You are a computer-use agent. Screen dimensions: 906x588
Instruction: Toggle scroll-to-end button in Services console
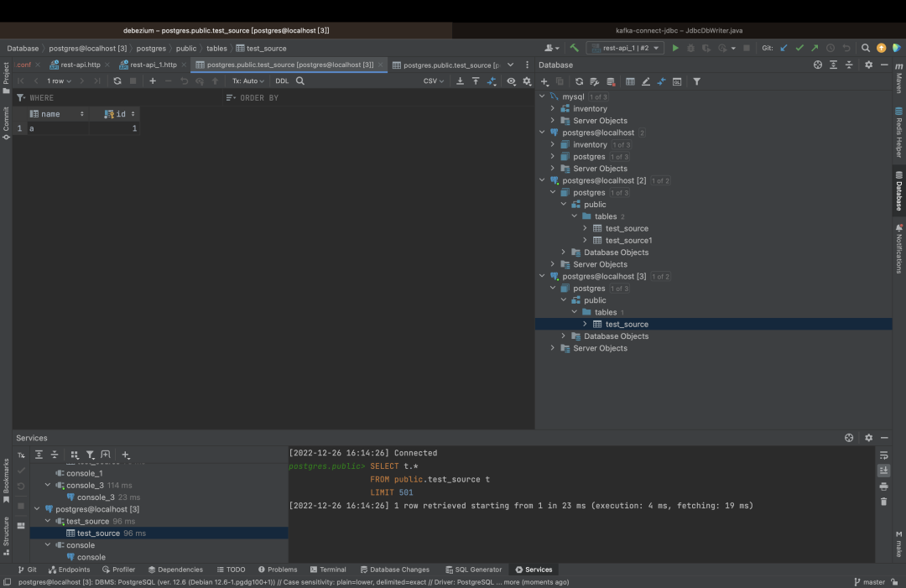(x=883, y=471)
